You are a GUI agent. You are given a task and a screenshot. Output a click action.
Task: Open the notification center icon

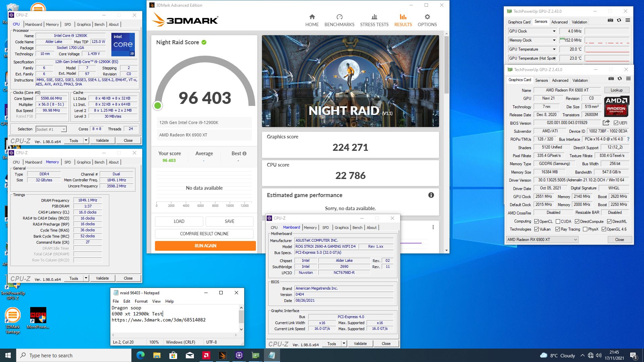(633, 355)
